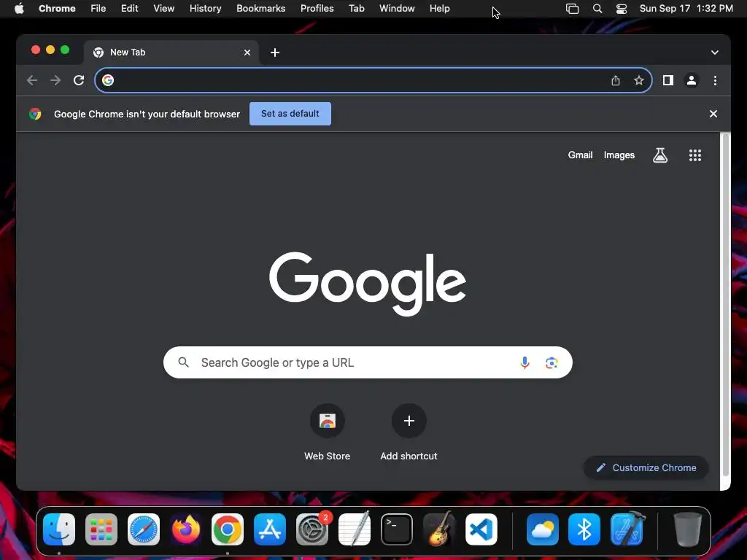Open Finder from the Dock
The height and width of the screenshot is (560, 747).
click(59, 529)
